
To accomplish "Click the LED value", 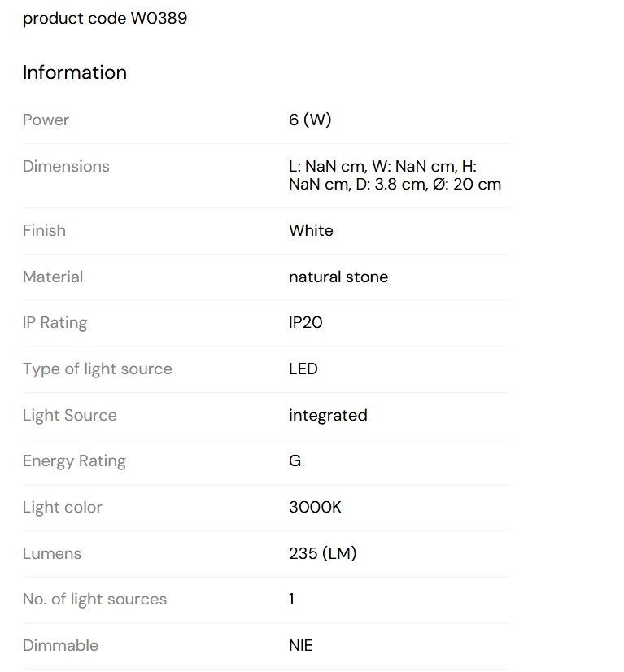I will [x=303, y=369].
